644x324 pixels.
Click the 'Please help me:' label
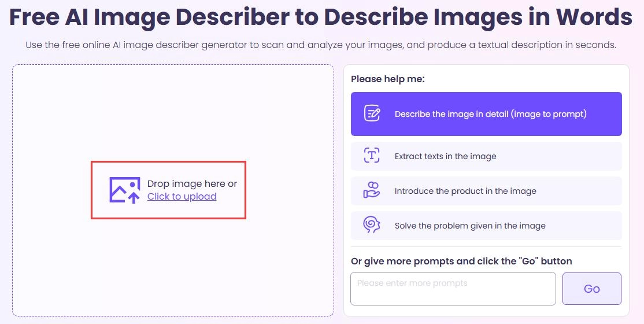(387, 79)
